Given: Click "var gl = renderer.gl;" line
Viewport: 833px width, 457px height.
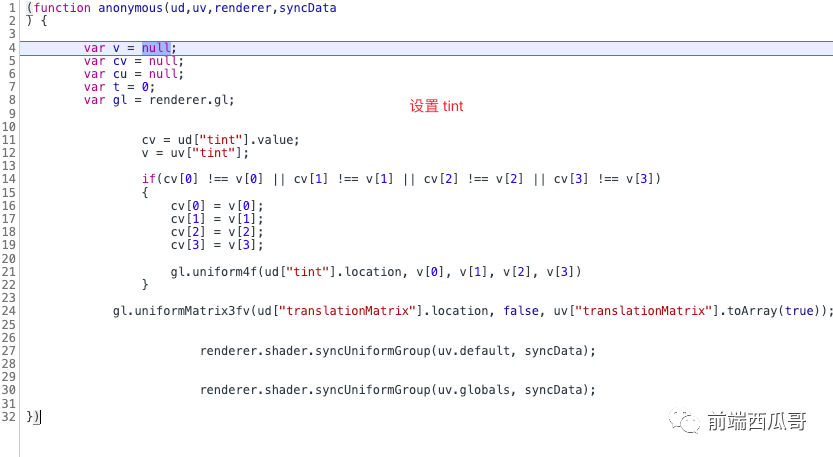Looking at the screenshot, I should (x=159, y=100).
